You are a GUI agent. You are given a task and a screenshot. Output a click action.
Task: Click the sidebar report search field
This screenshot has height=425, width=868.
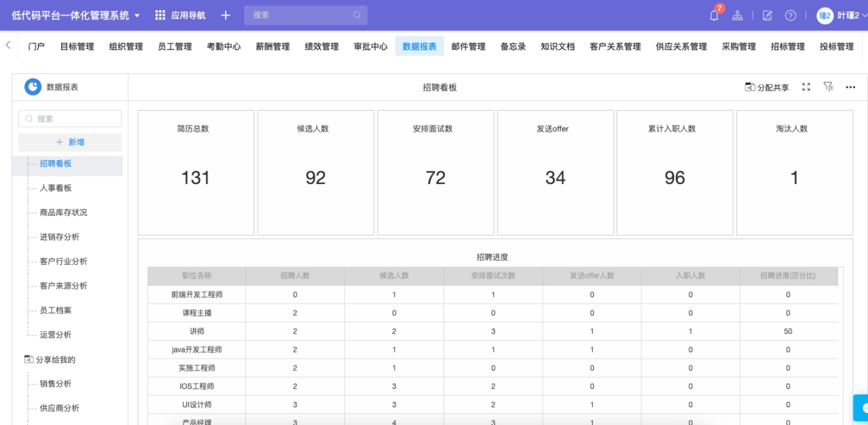click(70, 119)
